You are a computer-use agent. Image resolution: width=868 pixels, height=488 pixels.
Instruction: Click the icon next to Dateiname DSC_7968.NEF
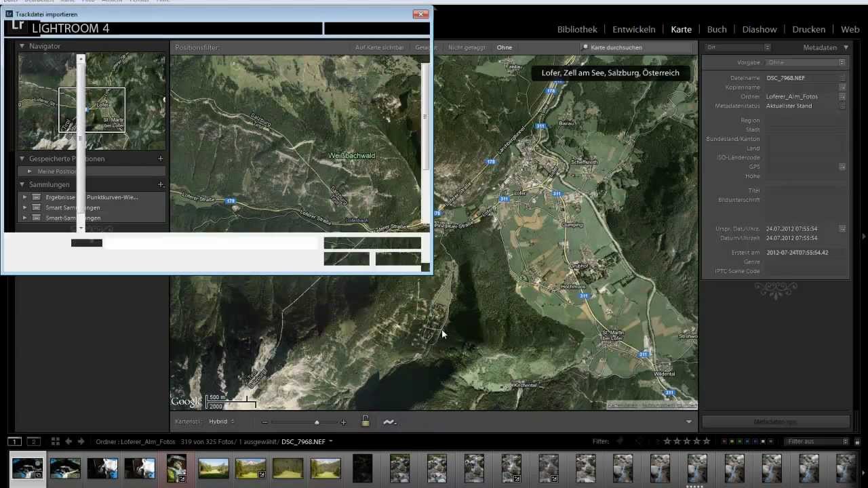[x=842, y=78]
